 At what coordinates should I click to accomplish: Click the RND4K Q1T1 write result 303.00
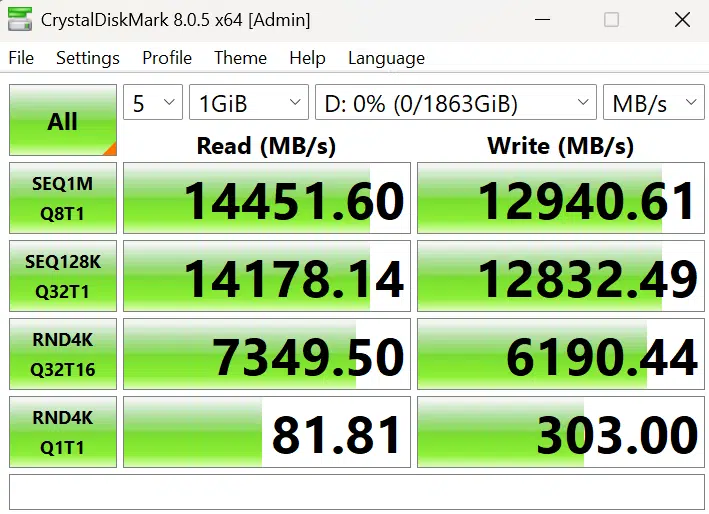(x=561, y=432)
